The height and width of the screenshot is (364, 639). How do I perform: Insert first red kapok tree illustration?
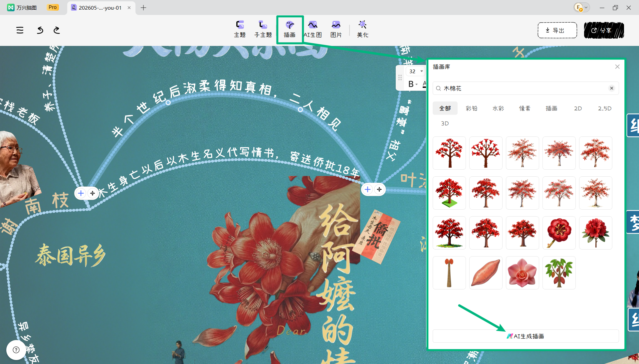tap(449, 153)
